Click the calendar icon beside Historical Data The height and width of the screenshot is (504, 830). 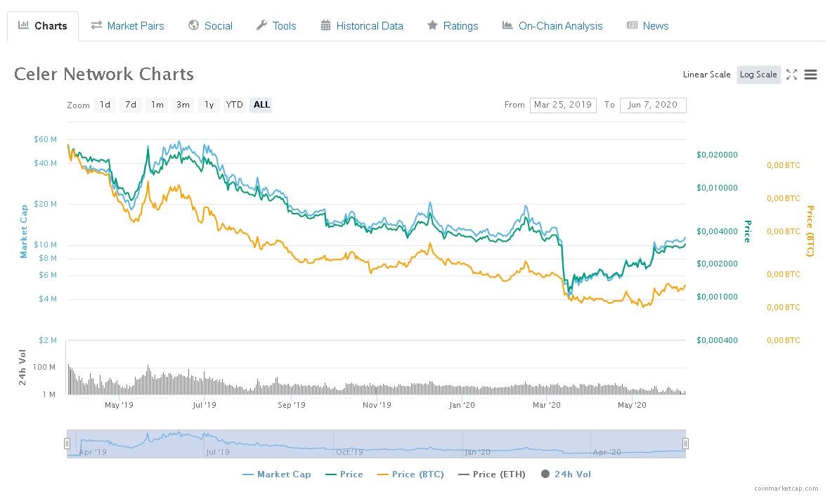point(325,25)
